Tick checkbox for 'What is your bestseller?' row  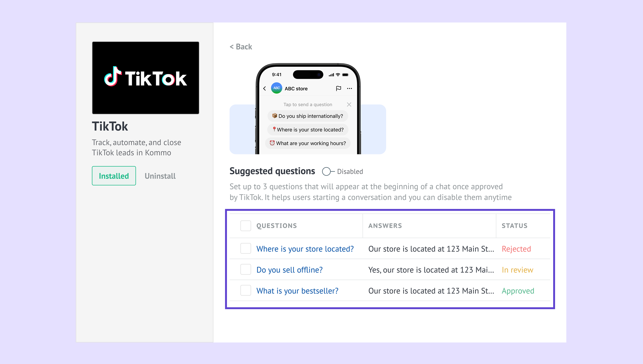coord(246,290)
